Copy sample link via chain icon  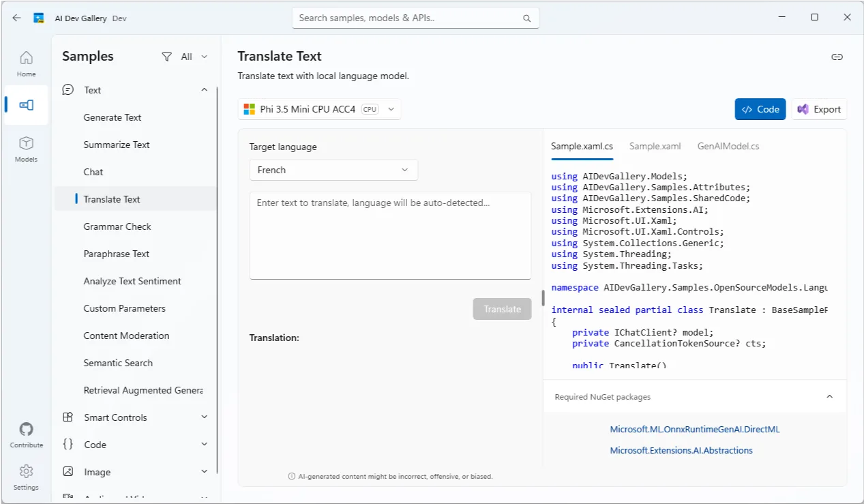[x=837, y=57]
